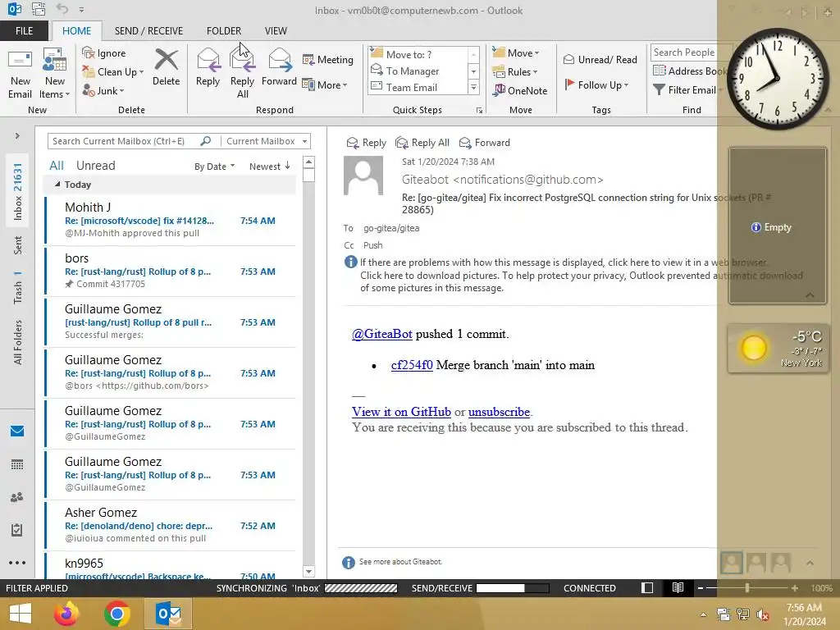This screenshot has height=630, width=840.
Task: Switch to Mail view
Action: [x=17, y=431]
